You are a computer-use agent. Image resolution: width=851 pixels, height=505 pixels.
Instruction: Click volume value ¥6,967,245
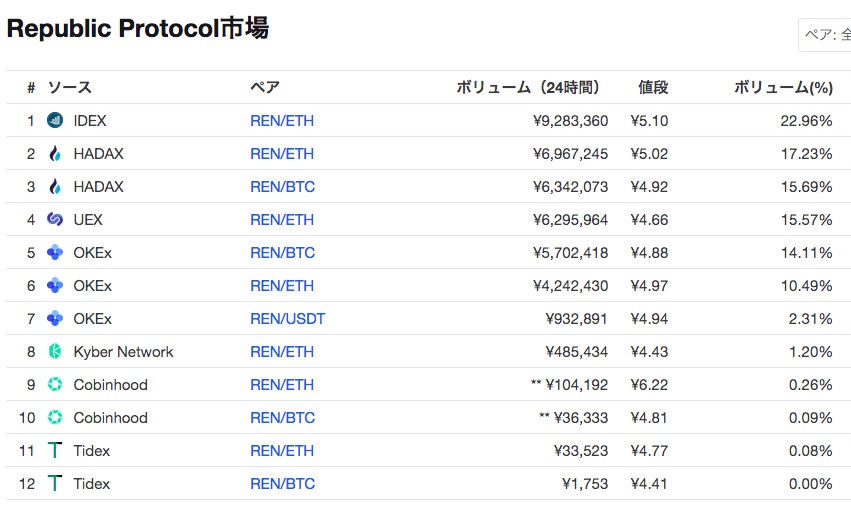click(570, 154)
